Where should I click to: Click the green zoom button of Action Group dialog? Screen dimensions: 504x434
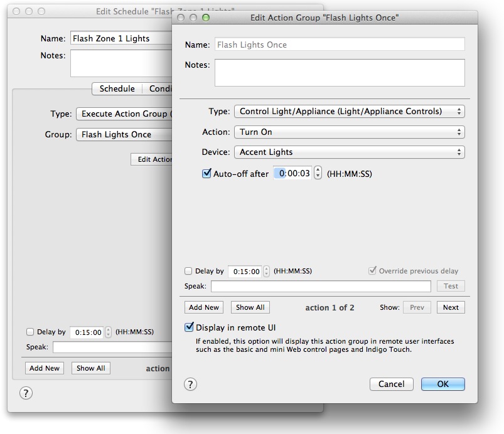206,18
